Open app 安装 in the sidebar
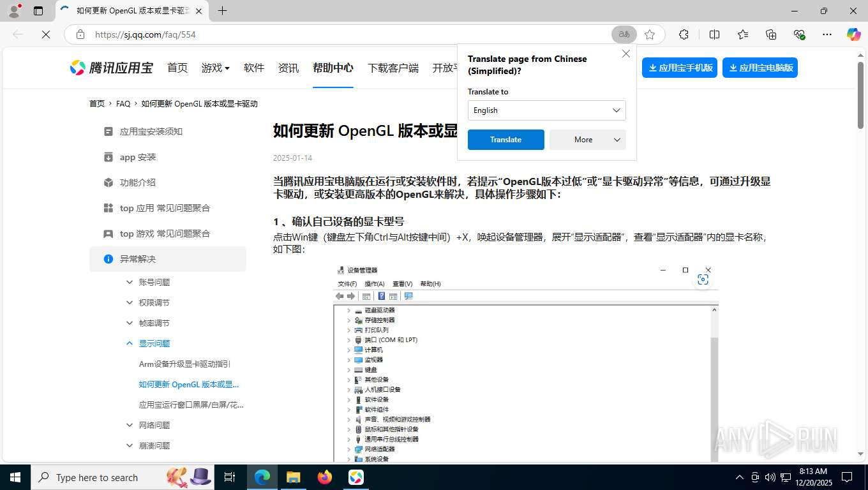Image resolution: width=868 pixels, height=490 pixels. pyautogui.click(x=138, y=157)
